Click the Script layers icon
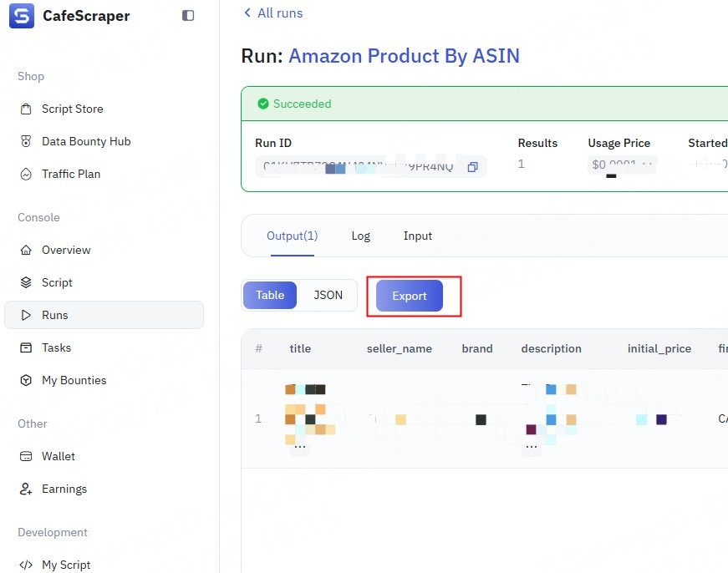The image size is (728, 573). click(26, 282)
